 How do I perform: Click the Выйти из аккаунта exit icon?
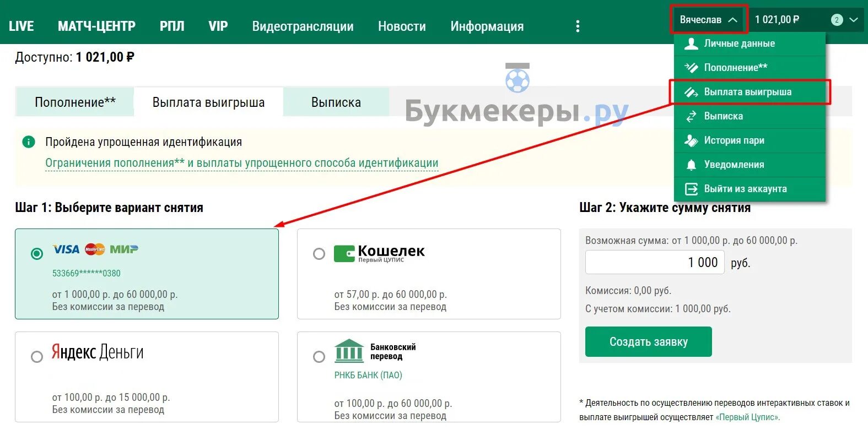pyautogui.click(x=691, y=189)
